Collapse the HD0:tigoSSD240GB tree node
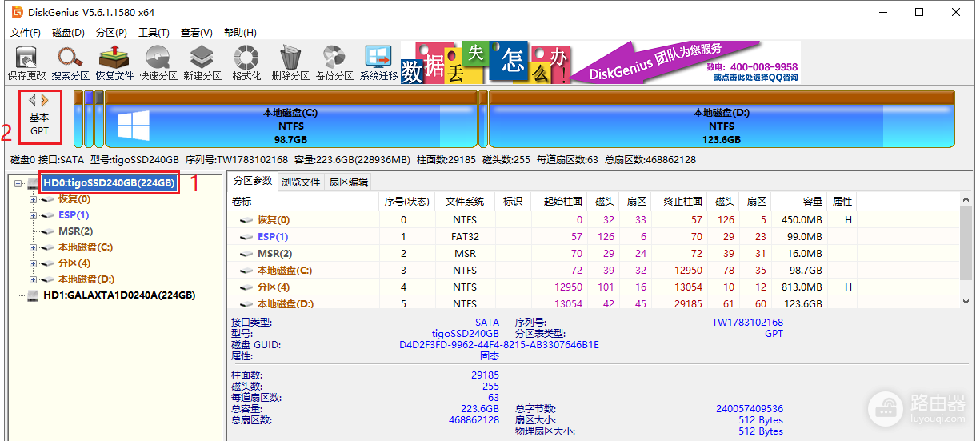980x441 pixels. (19, 183)
